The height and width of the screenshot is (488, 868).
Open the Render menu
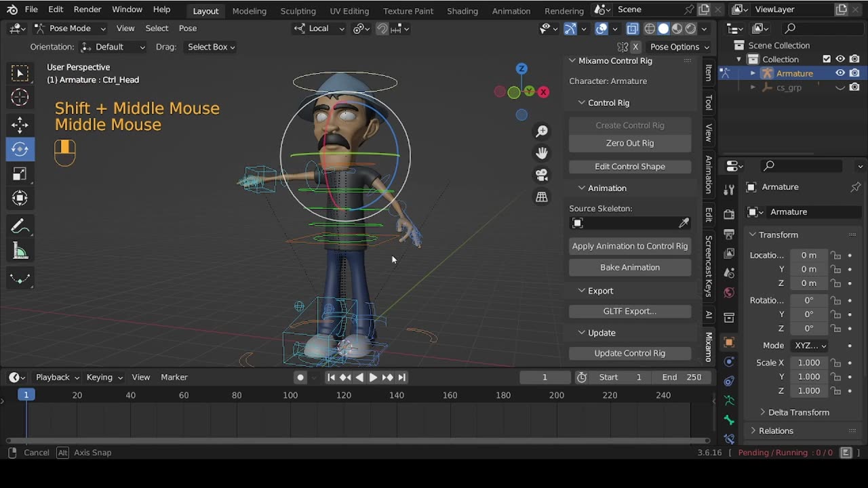coord(87,9)
